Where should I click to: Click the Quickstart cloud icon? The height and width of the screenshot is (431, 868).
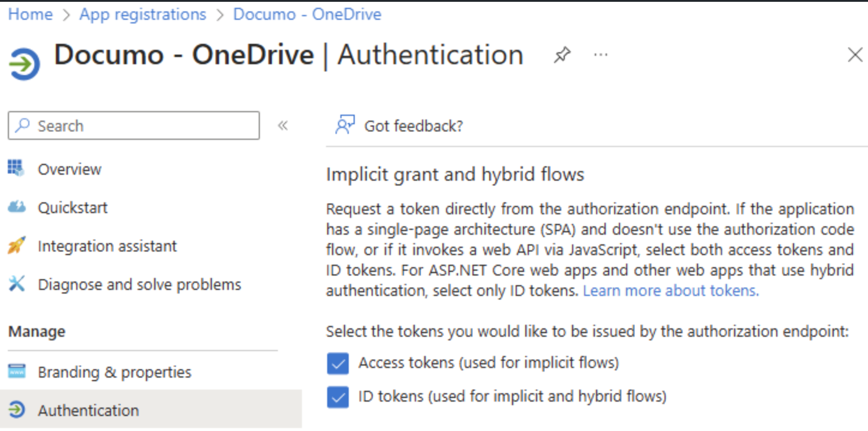click(16, 207)
